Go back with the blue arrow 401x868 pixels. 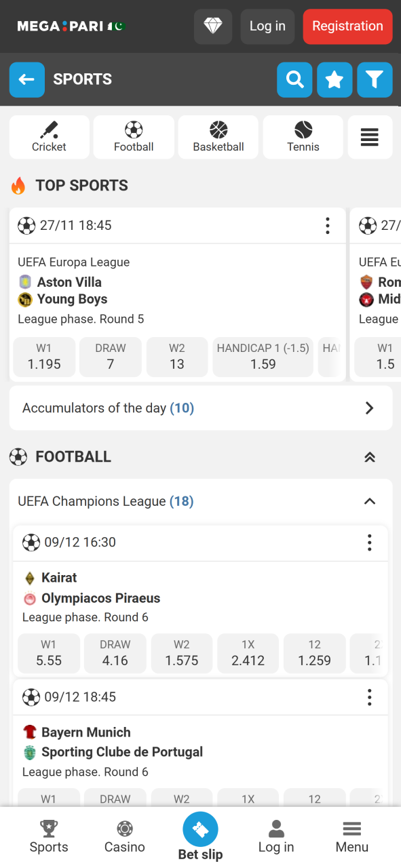26,79
